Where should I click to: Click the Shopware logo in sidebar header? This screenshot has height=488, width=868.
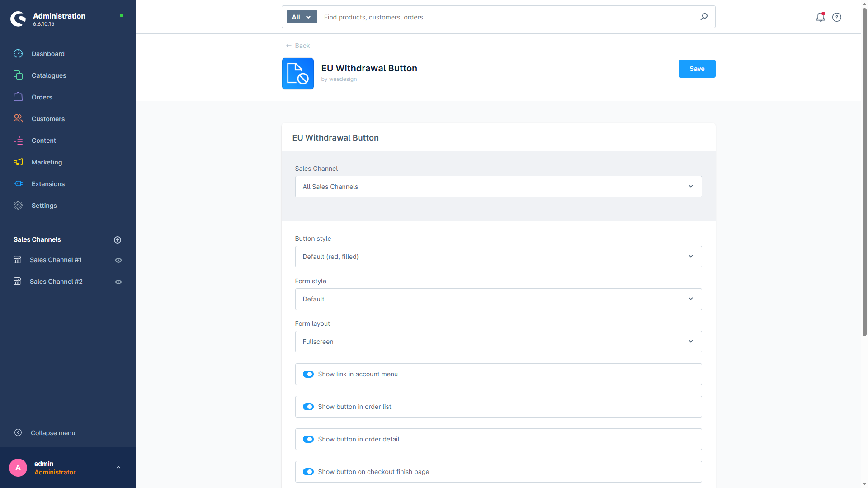coord(19,19)
